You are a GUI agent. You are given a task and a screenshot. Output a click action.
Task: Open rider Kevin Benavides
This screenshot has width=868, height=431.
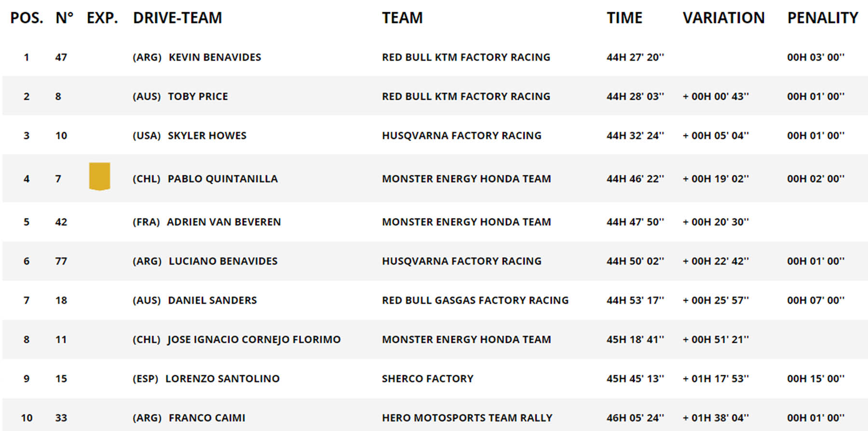point(215,57)
